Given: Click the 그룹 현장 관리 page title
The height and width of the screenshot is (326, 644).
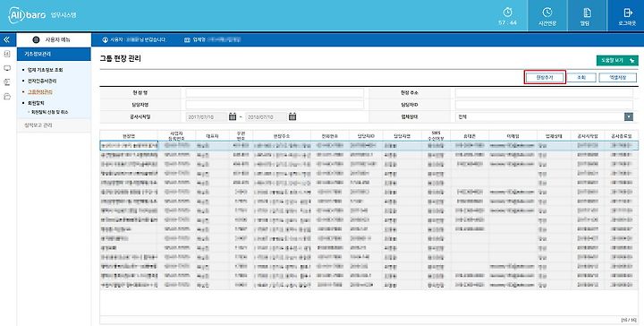Looking at the screenshot, I should 120,58.
